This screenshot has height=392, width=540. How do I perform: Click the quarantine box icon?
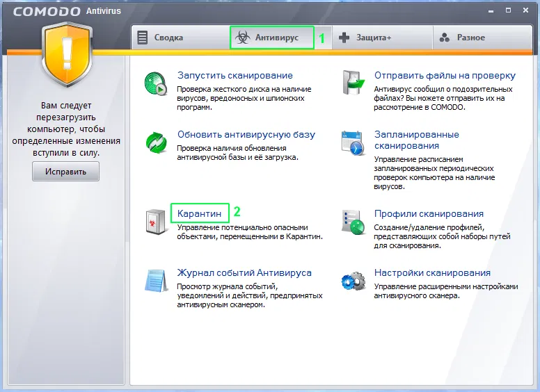[156, 222]
